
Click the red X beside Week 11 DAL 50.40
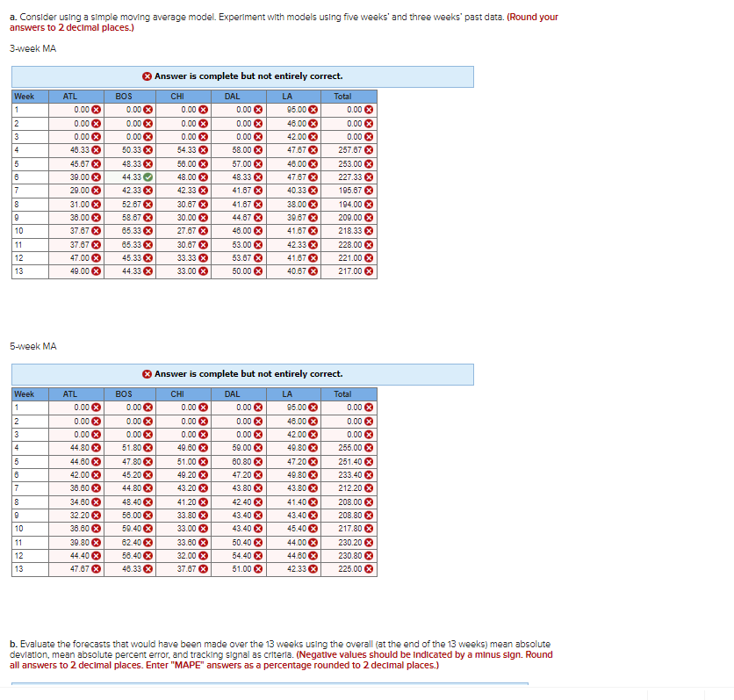[x=258, y=542]
